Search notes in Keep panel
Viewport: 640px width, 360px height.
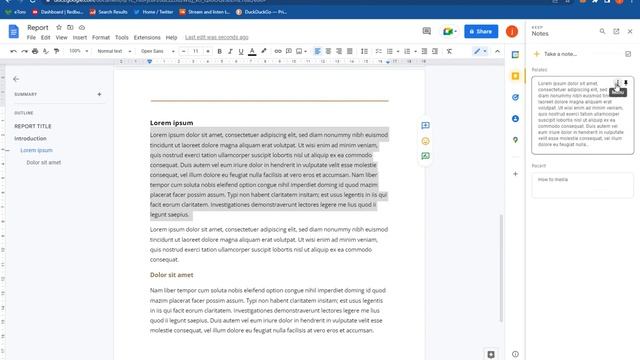click(x=602, y=31)
